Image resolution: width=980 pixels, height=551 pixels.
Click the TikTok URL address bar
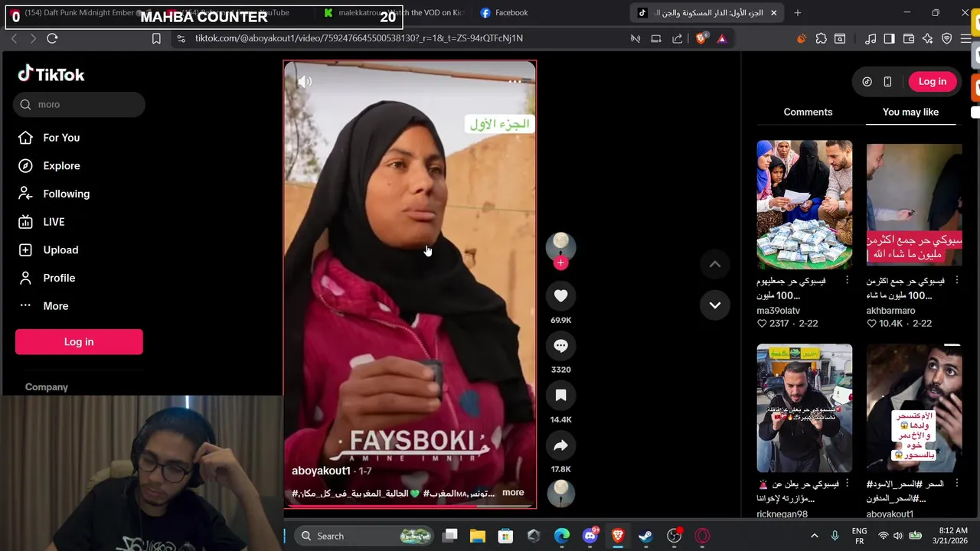pyautogui.click(x=359, y=38)
